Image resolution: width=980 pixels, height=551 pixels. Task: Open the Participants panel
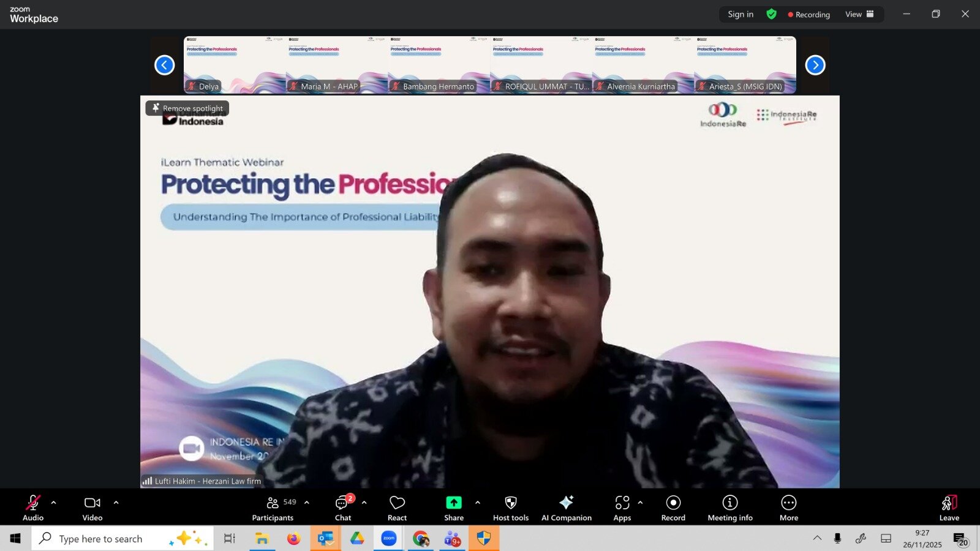click(x=273, y=508)
